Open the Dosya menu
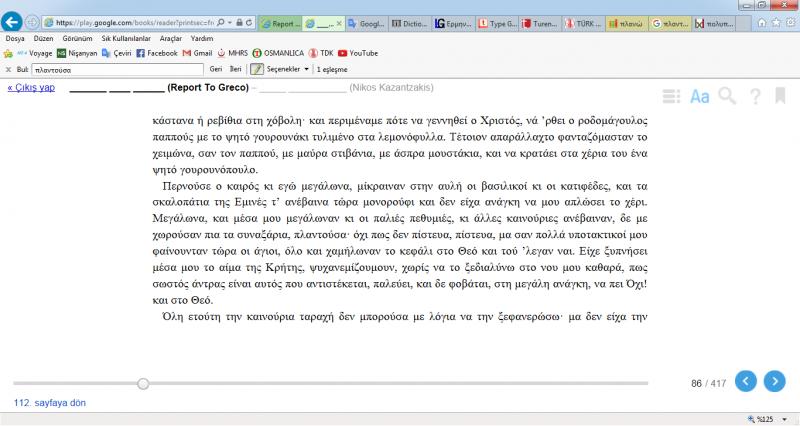Screen dimensions: 800x426 (15, 38)
